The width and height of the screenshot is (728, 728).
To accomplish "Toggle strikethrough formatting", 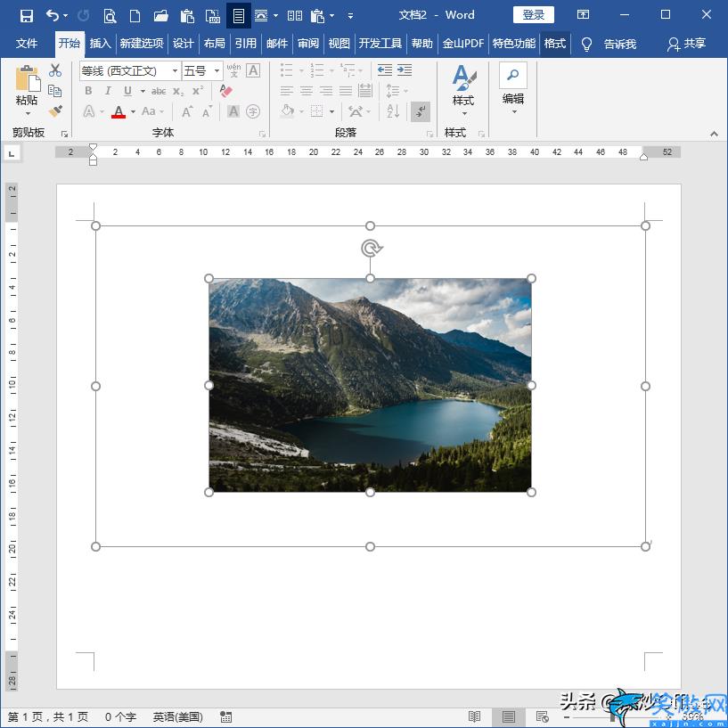I will [x=159, y=91].
